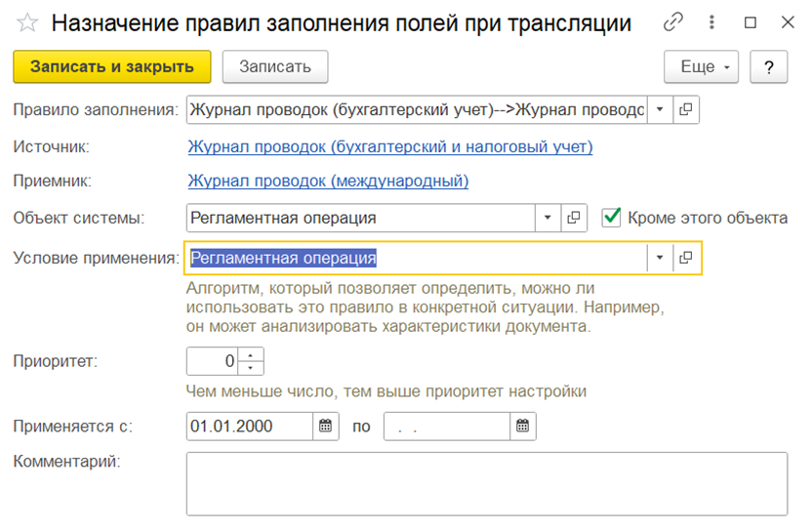
Task: Open help with the question mark button
Action: point(769,67)
